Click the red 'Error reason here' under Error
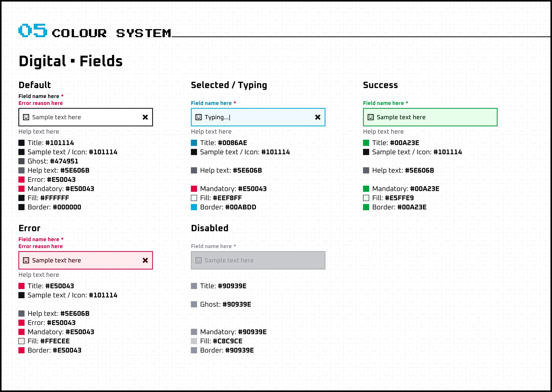The width and height of the screenshot is (552, 392). click(41, 246)
